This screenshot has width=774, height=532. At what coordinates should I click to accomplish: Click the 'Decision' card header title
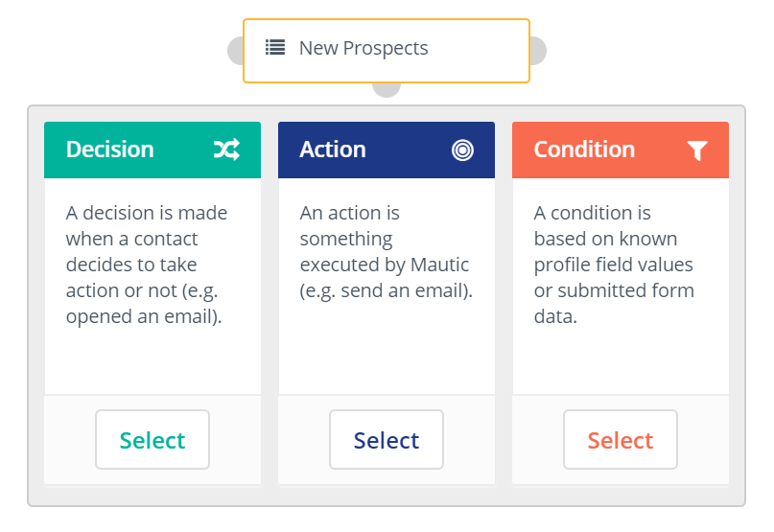[109, 150]
